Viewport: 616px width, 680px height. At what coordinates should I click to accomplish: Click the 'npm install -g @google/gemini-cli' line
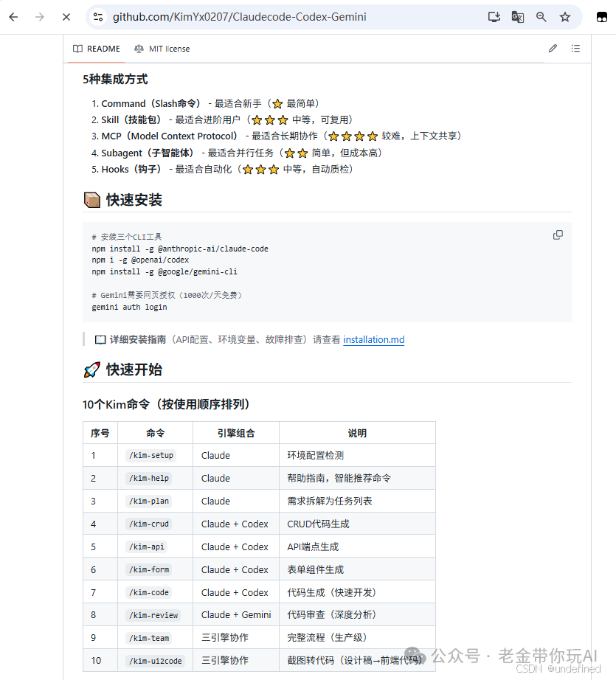(165, 271)
